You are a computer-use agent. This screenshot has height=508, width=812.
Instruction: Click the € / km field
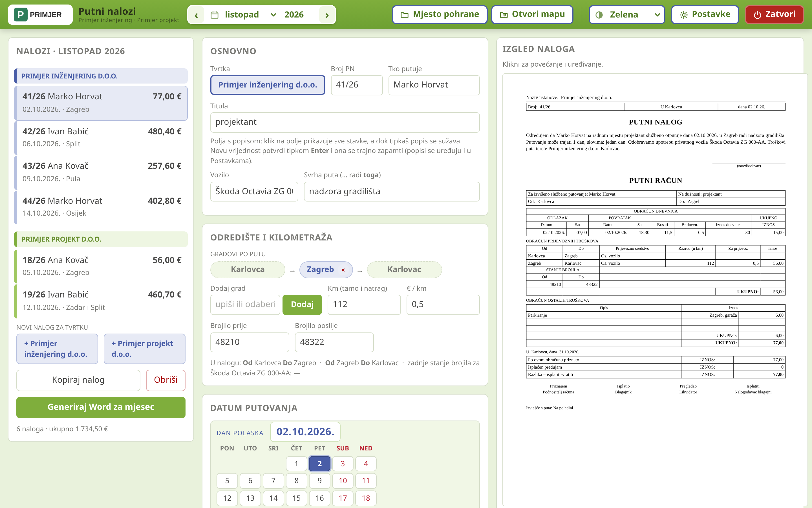click(443, 305)
